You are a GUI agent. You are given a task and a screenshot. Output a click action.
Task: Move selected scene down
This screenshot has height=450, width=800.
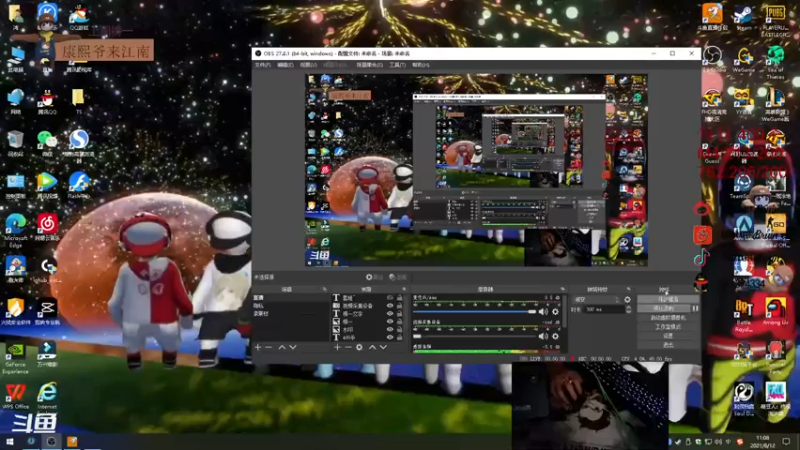293,347
